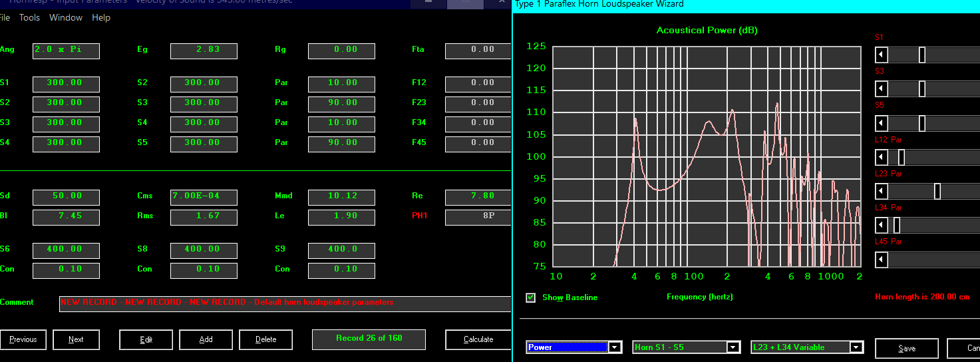Screen dimensions: 980x362
Task: Click the Calculate button
Action: [x=478, y=339]
